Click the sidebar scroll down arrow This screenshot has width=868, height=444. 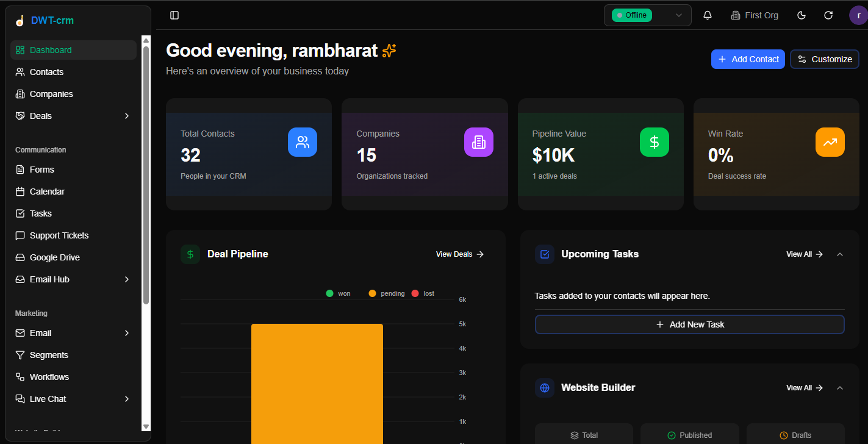pos(146,426)
